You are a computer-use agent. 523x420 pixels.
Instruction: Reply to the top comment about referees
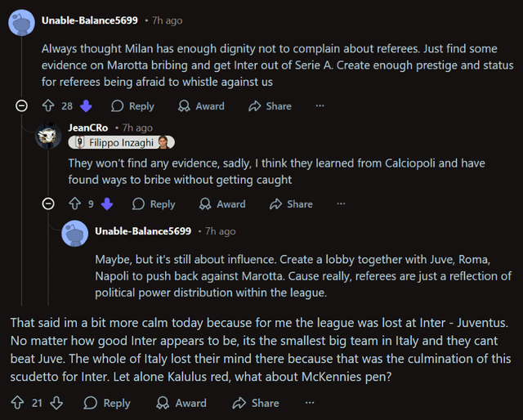click(132, 105)
